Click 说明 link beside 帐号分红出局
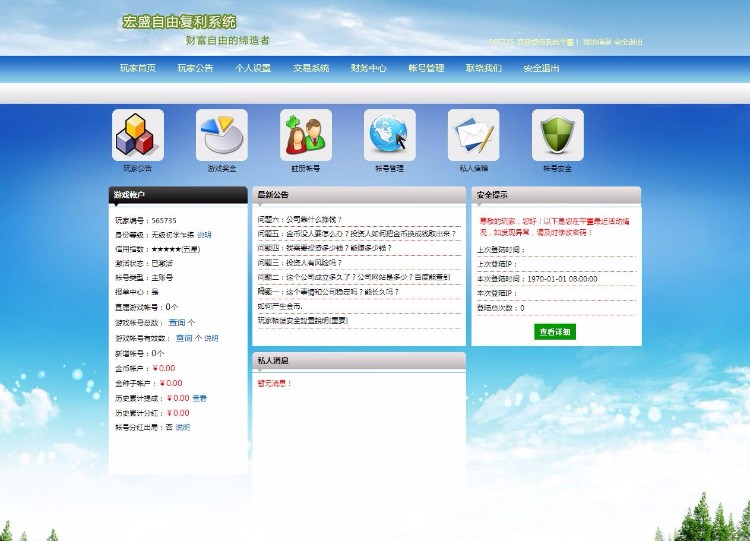This screenshot has height=541, width=750. pos(183,428)
